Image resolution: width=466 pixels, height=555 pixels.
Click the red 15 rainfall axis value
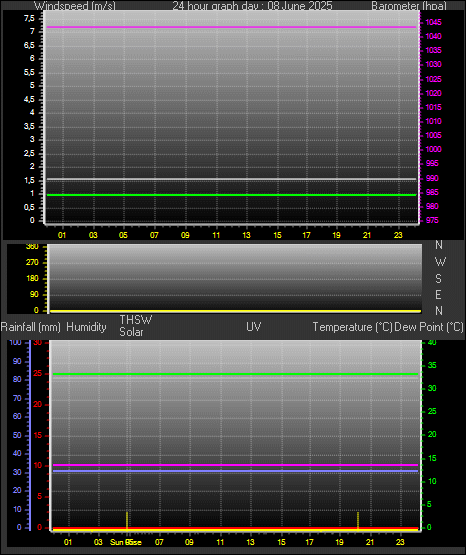[38, 435]
